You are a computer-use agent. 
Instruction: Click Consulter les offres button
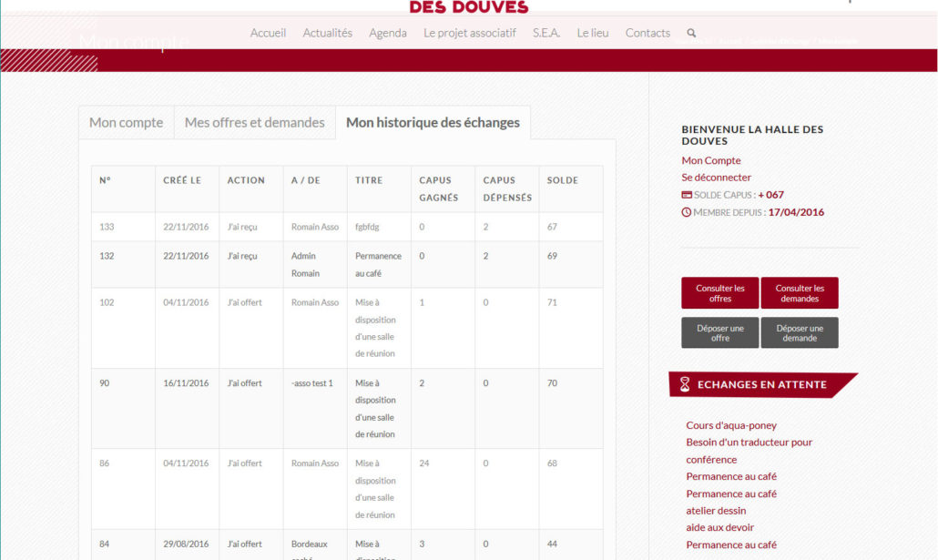720,293
